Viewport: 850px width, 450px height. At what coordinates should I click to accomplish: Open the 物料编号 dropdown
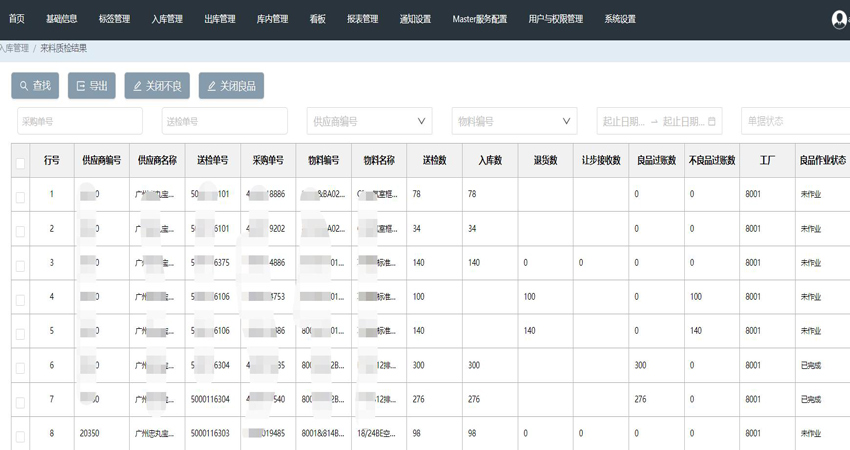click(x=514, y=122)
